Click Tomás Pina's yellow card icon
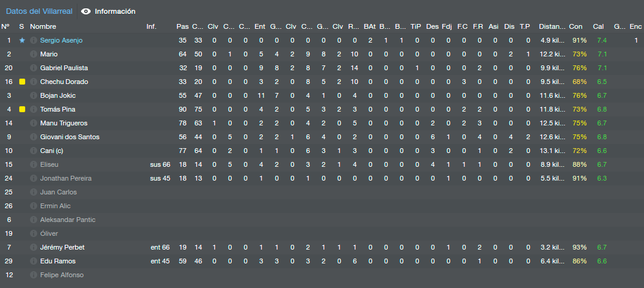This screenshot has width=644, height=288. (22, 109)
